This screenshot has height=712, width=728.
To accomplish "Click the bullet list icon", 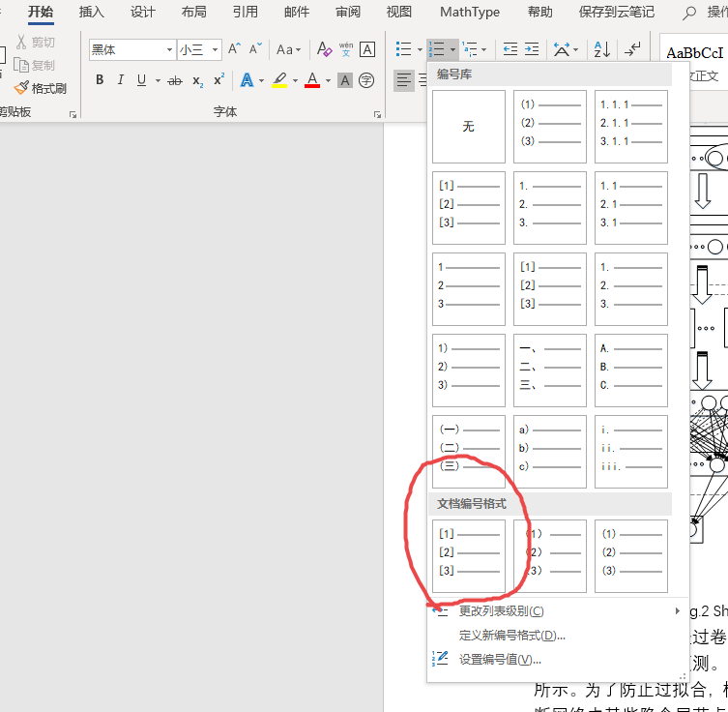I will pos(403,48).
